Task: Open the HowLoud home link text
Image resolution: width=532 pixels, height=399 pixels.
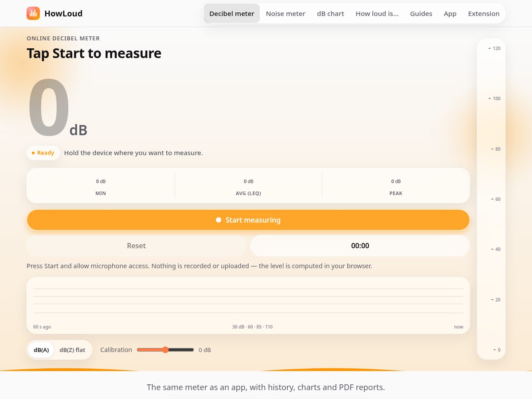Action: (63, 13)
